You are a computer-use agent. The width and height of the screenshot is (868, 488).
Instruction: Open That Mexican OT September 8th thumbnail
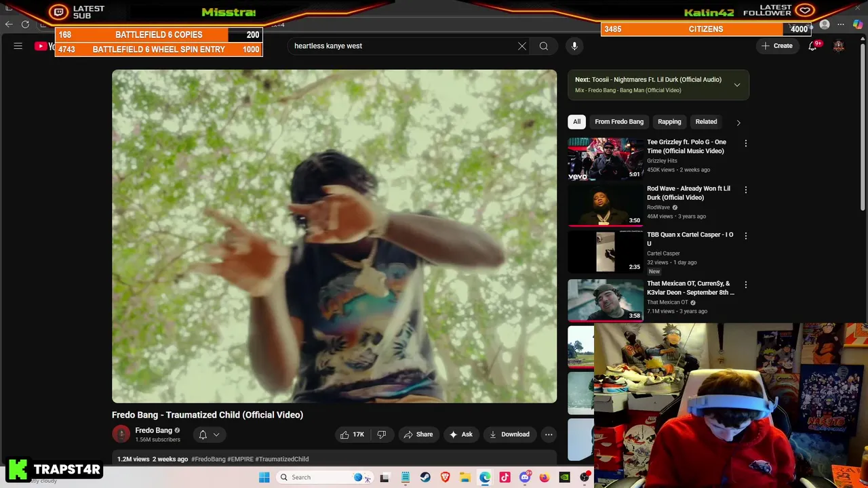[606, 300]
